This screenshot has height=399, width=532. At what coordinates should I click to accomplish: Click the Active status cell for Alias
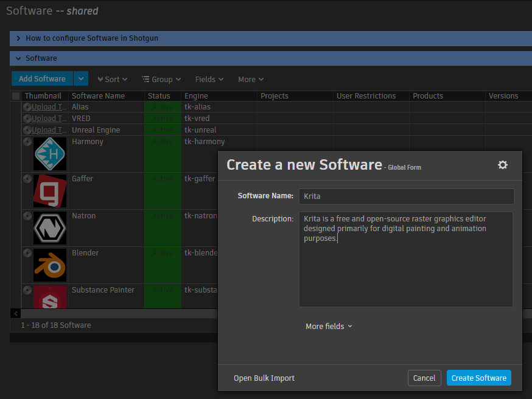pyautogui.click(x=163, y=107)
